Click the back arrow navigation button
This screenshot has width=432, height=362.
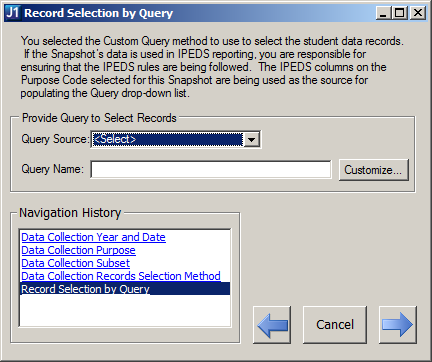click(272, 325)
